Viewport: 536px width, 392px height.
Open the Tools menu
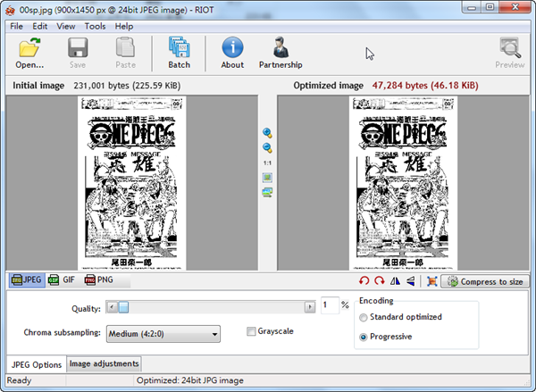[x=95, y=26]
